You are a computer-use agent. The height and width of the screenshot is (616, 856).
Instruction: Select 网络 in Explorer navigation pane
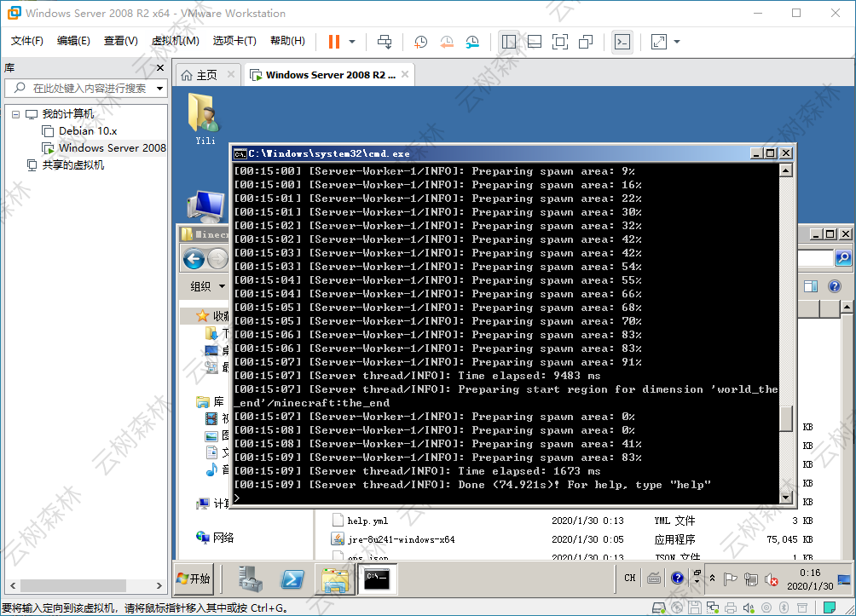[x=215, y=538]
